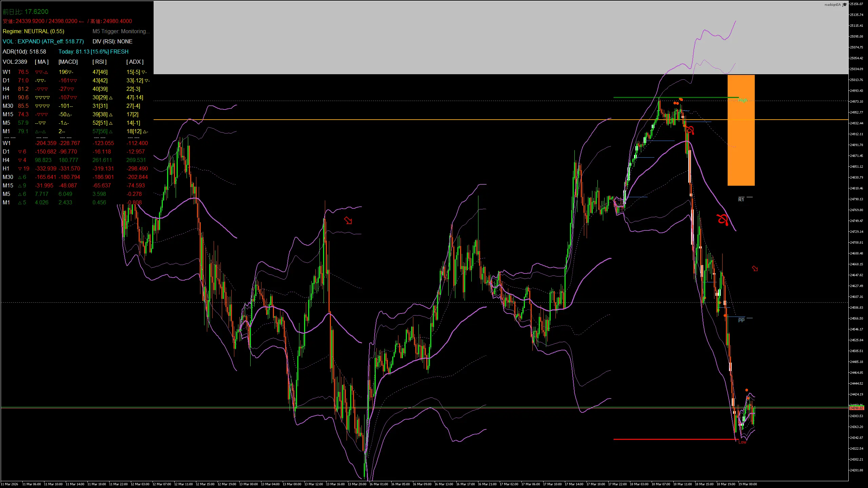Screen dimensions: 868x488
Task: Click the roadsignEA expert advisor icon
Action: click(845, 5)
